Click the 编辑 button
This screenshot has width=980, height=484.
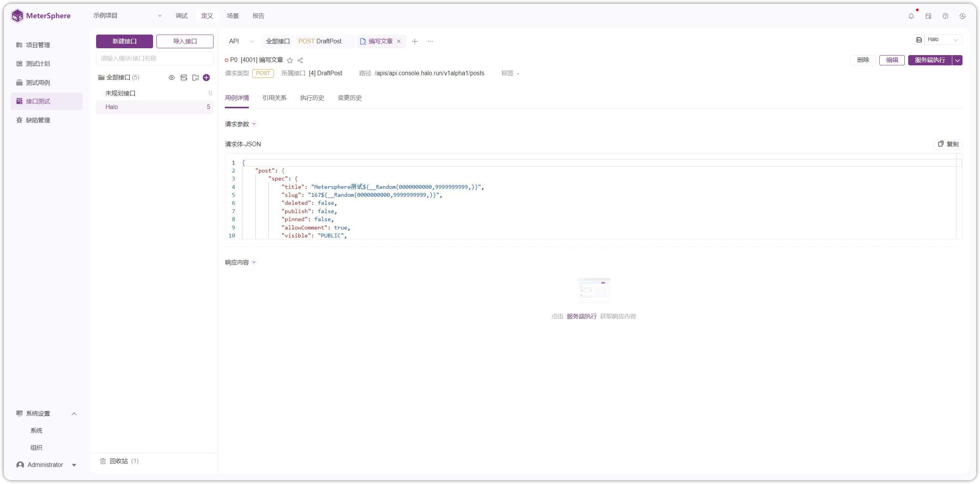[x=892, y=60]
